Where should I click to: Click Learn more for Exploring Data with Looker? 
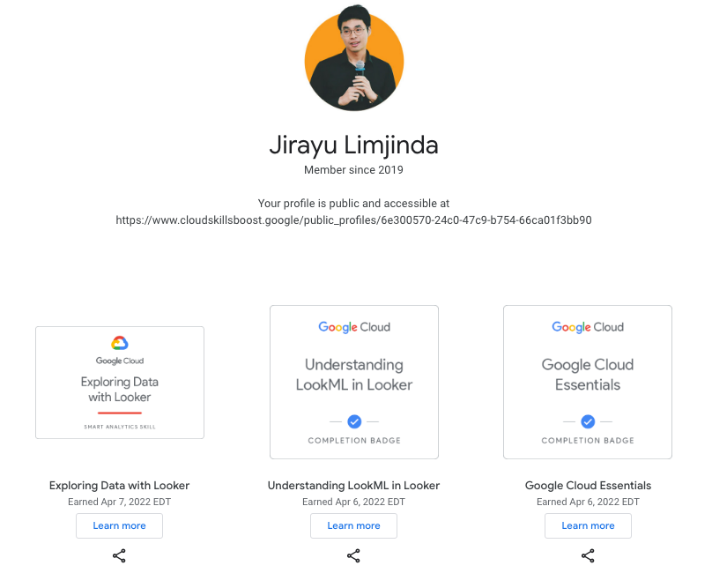point(120,525)
